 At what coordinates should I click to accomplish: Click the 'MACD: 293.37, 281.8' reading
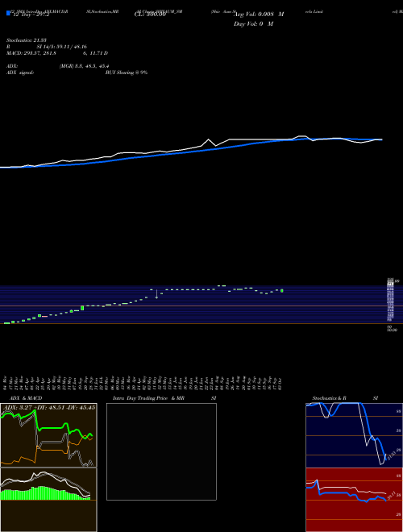click(31, 53)
